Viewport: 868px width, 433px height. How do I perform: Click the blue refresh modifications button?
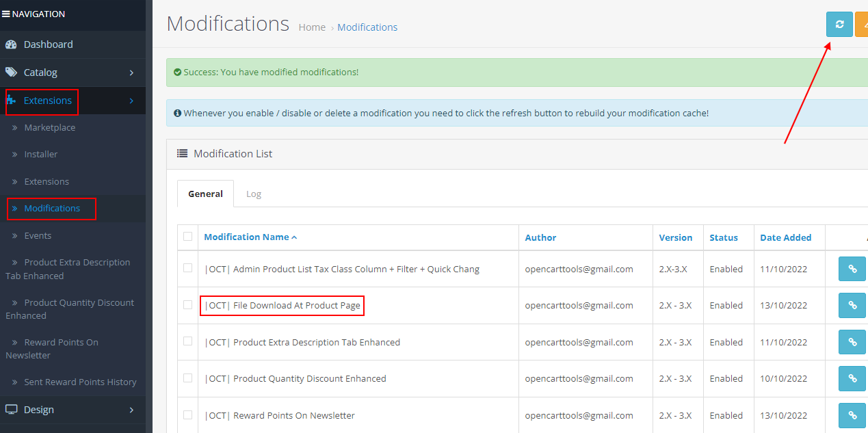click(x=839, y=24)
